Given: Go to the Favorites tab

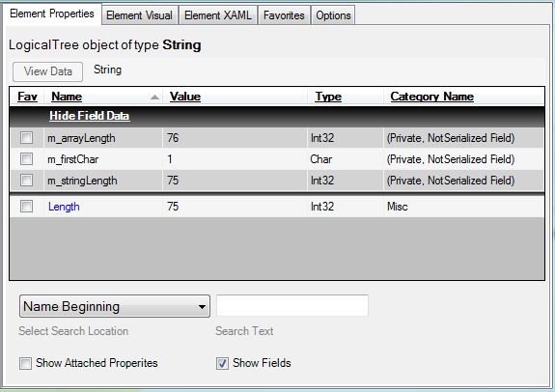Looking at the screenshot, I should click(x=284, y=15).
